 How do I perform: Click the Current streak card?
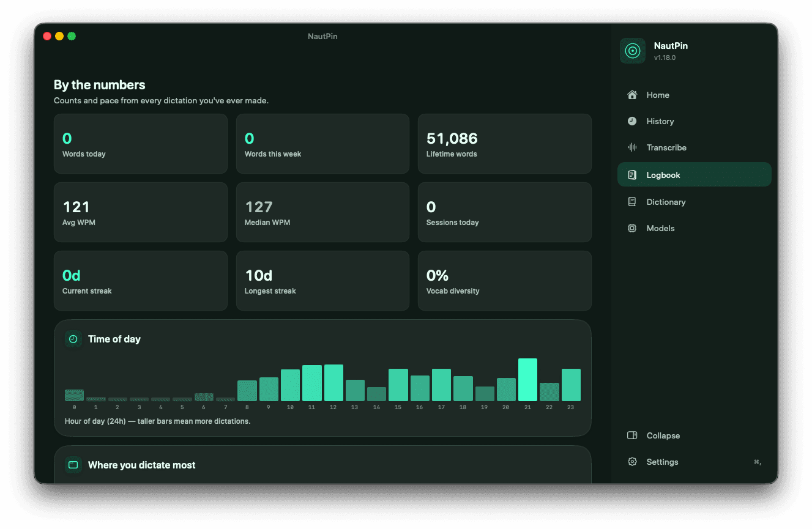(x=141, y=281)
